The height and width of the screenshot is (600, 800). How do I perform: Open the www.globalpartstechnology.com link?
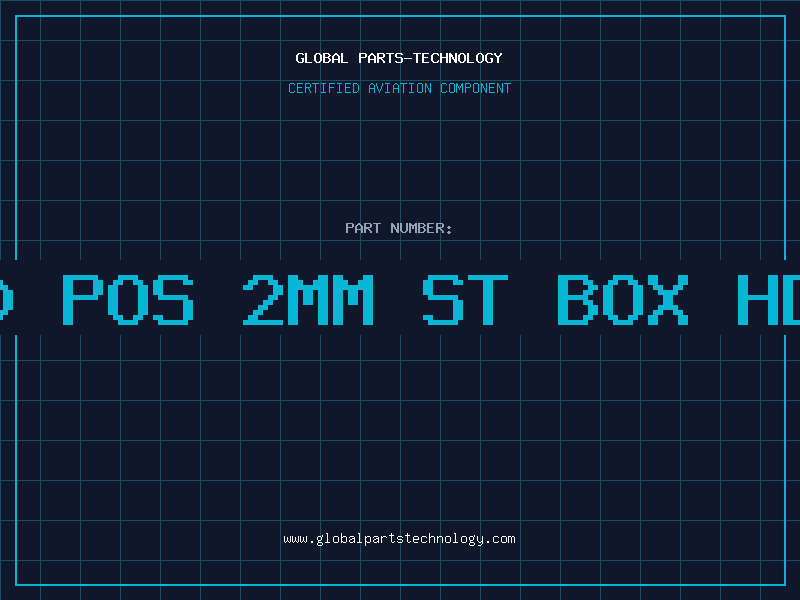tap(399, 539)
